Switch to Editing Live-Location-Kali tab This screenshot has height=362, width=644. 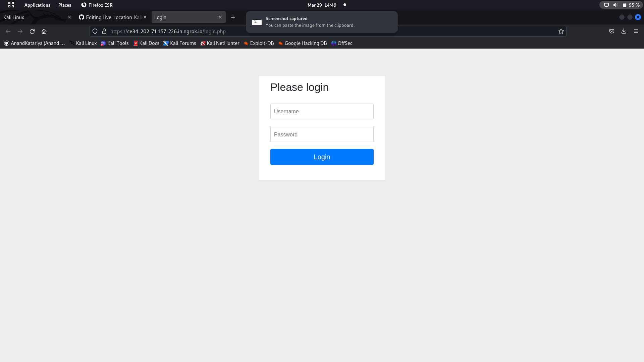(x=111, y=17)
